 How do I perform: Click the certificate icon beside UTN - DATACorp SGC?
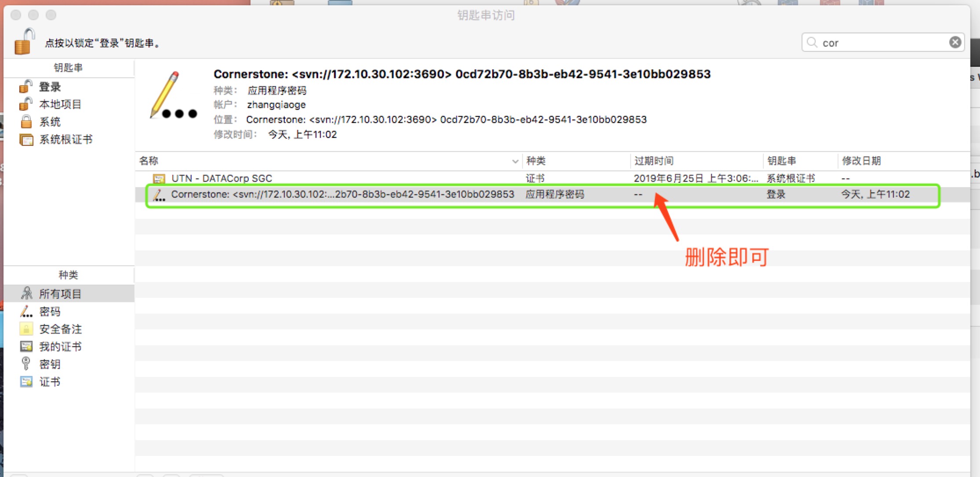pyautogui.click(x=159, y=179)
